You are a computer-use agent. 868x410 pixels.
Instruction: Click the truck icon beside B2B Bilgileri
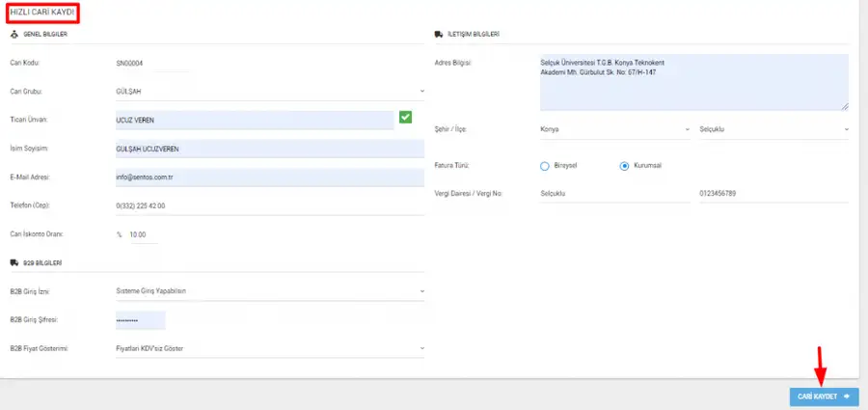pos(14,262)
